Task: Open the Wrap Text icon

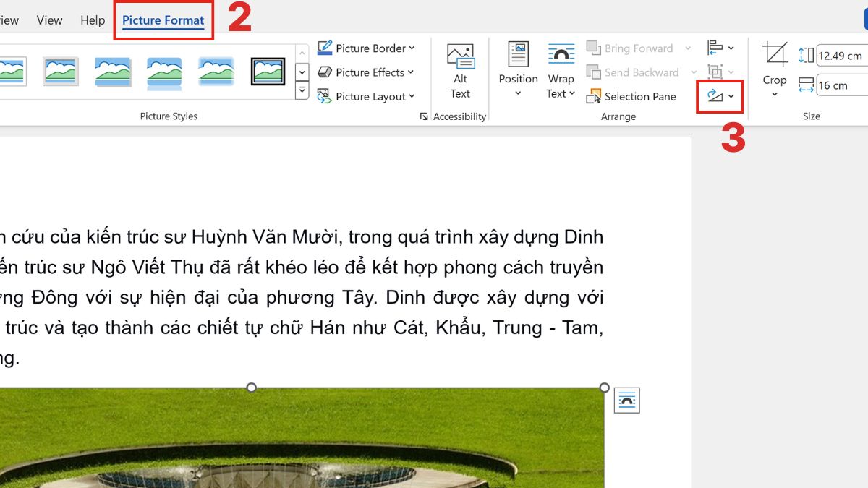Action: pyautogui.click(x=561, y=55)
